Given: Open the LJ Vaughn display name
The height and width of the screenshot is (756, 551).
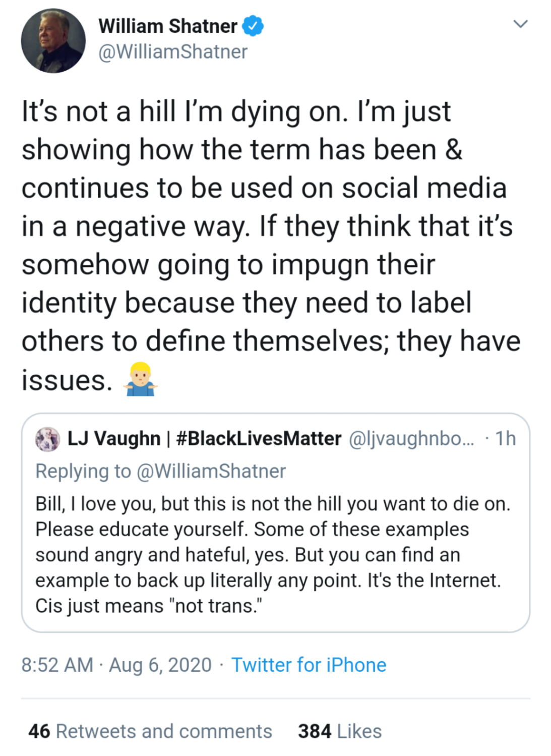Looking at the screenshot, I should click(x=114, y=439).
